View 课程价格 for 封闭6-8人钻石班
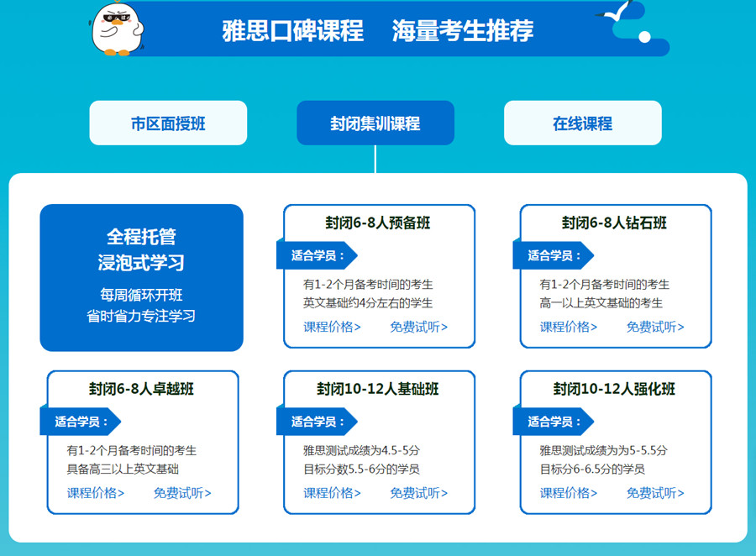Screen dimensions: 756x556 pos(569,327)
